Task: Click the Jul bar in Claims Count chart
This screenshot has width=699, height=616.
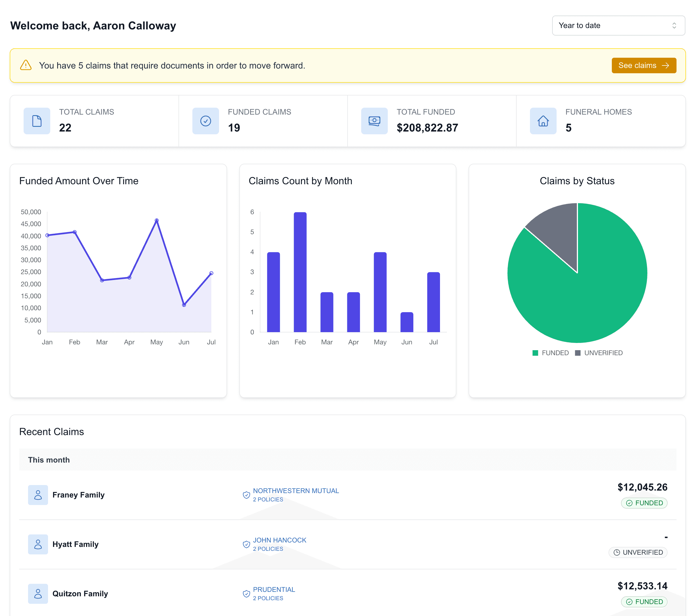Action: (x=433, y=302)
